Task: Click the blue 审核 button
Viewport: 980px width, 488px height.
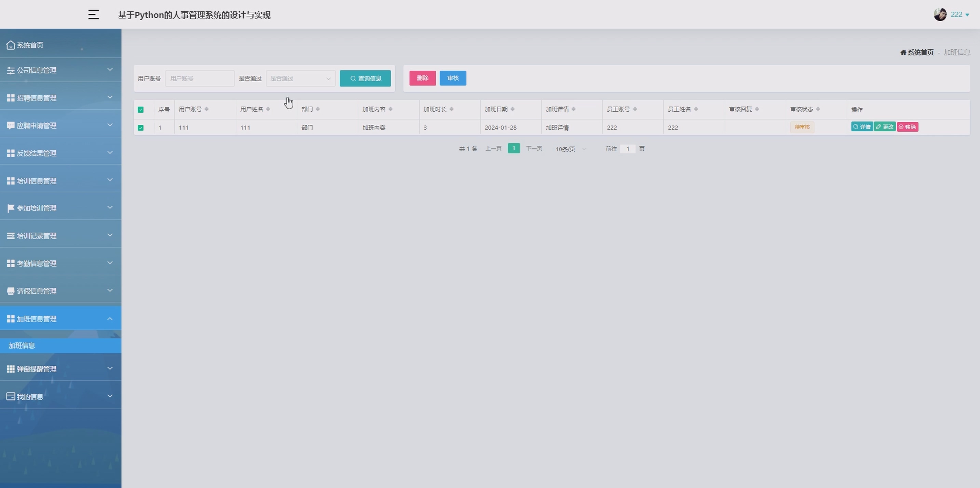Action: point(453,78)
